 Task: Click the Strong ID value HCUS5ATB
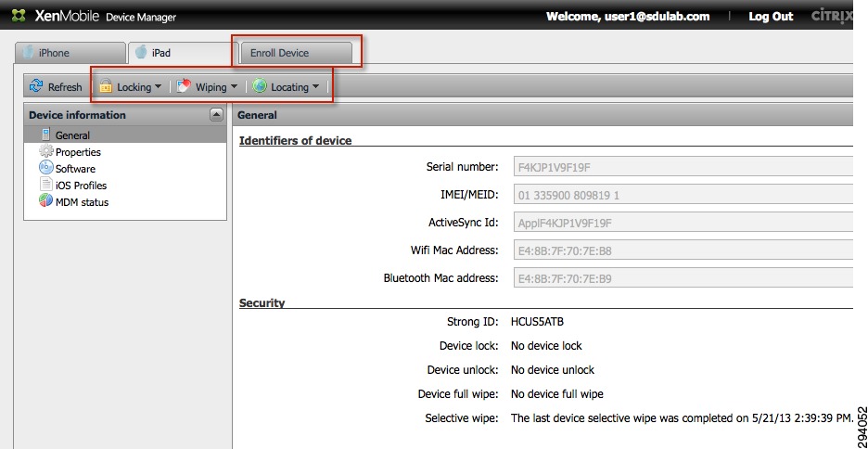(538, 322)
